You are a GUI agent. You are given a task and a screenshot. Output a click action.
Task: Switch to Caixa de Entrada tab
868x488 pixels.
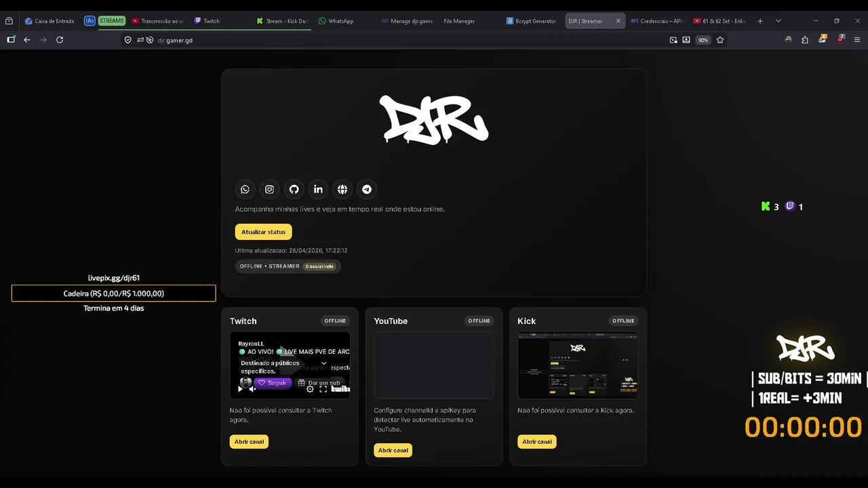coord(50,21)
